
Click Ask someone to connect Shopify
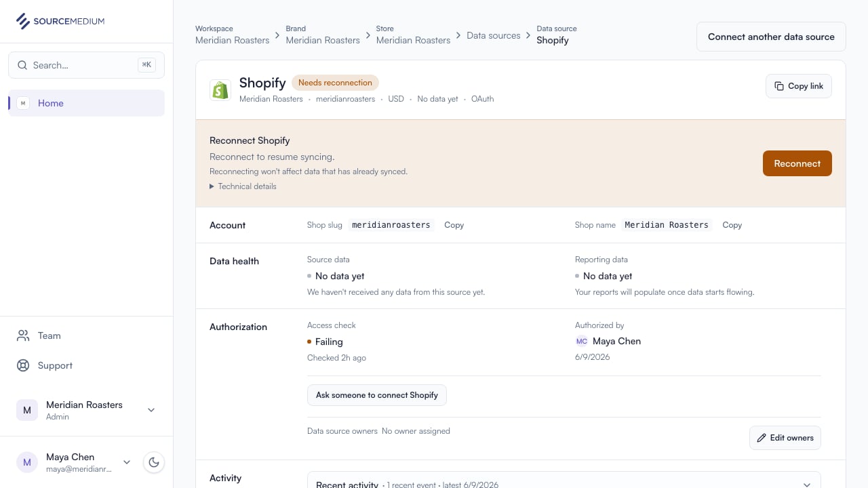point(377,395)
